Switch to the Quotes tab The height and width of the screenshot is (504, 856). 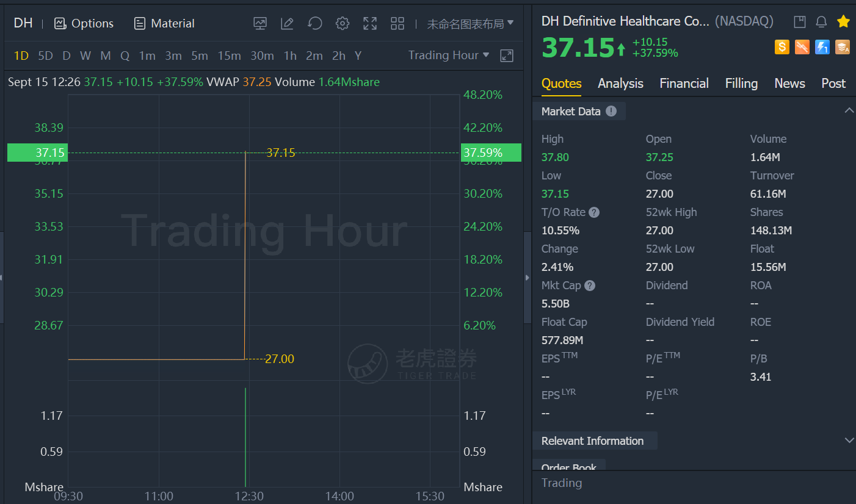pyautogui.click(x=562, y=84)
